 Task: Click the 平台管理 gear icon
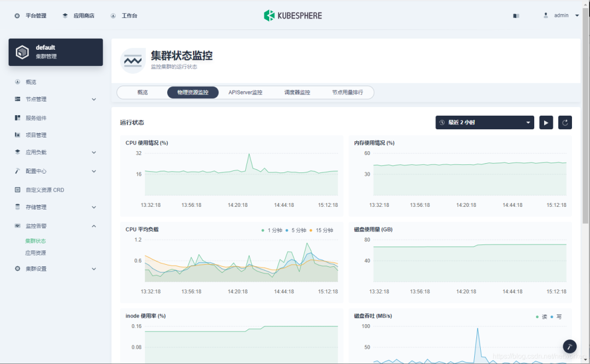point(17,16)
